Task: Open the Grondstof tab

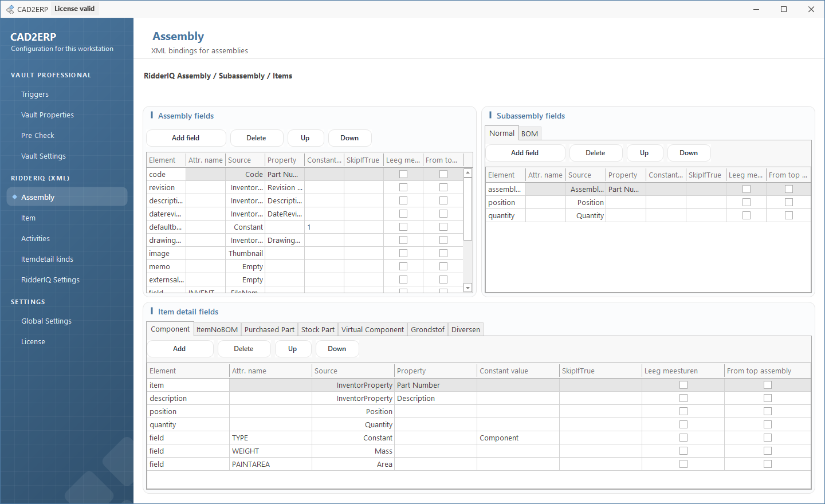Action: coord(427,329)
